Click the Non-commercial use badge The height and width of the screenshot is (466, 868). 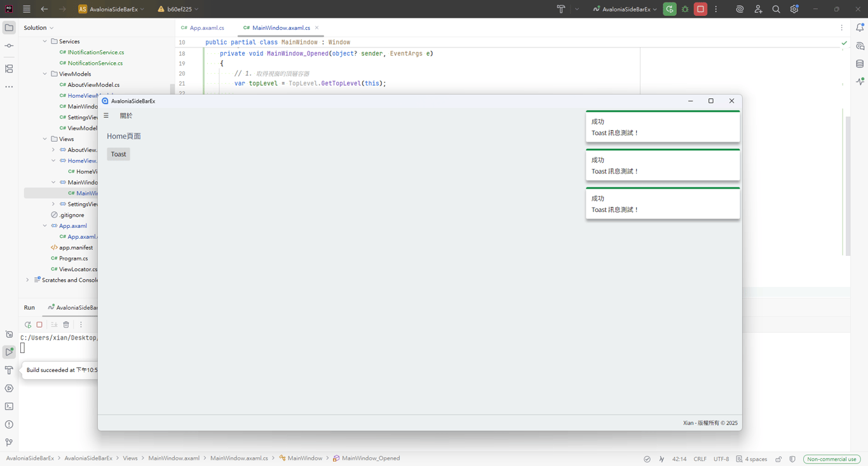point(832,459)
